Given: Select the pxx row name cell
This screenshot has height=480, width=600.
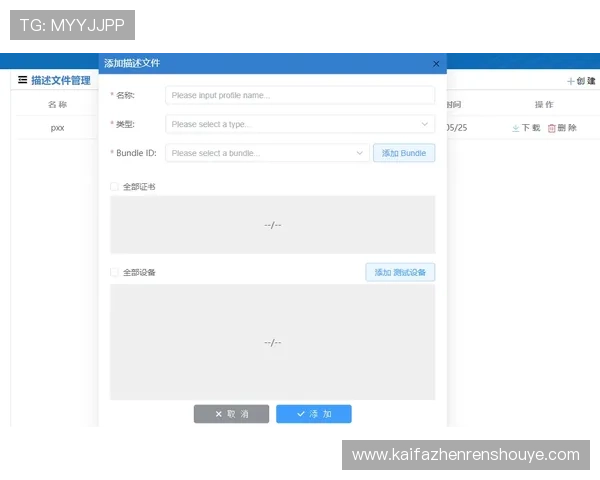Looking at the screenshot, I should point(57,128).
